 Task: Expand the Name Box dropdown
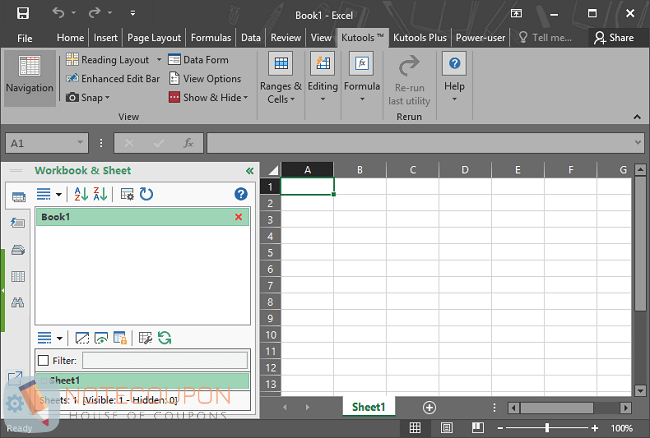[80, 143]
